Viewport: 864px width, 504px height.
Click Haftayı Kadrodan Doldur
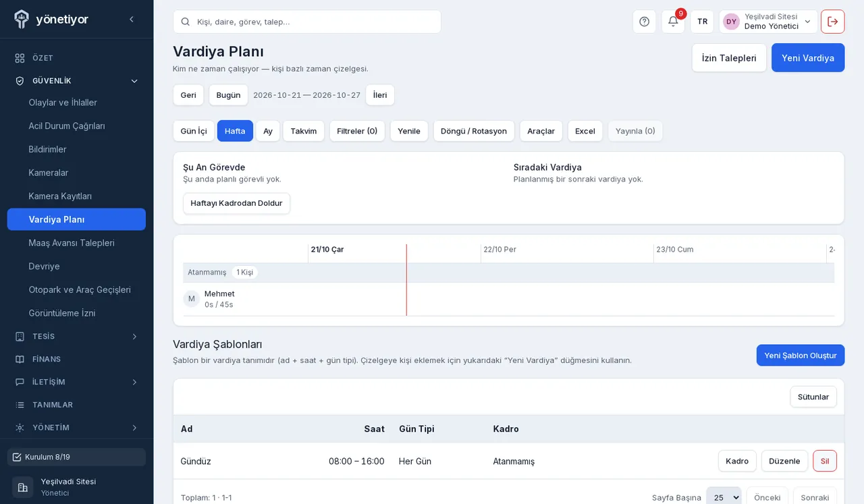236,203
